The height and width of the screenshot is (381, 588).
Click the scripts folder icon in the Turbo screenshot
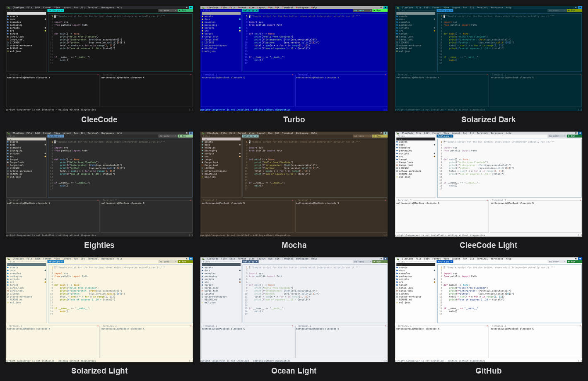tap(202, 28)
